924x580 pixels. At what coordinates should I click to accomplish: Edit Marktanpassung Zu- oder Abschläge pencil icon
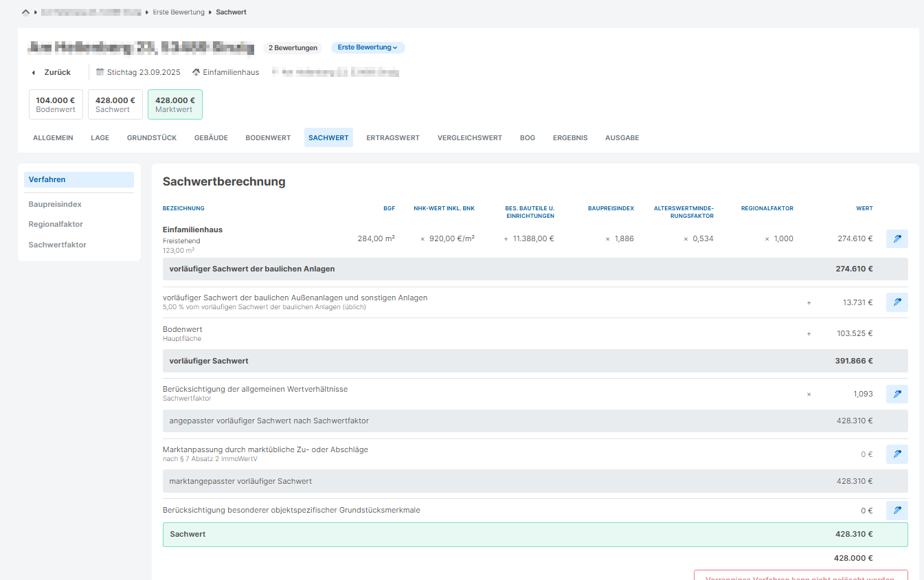[x=897, y=454]
